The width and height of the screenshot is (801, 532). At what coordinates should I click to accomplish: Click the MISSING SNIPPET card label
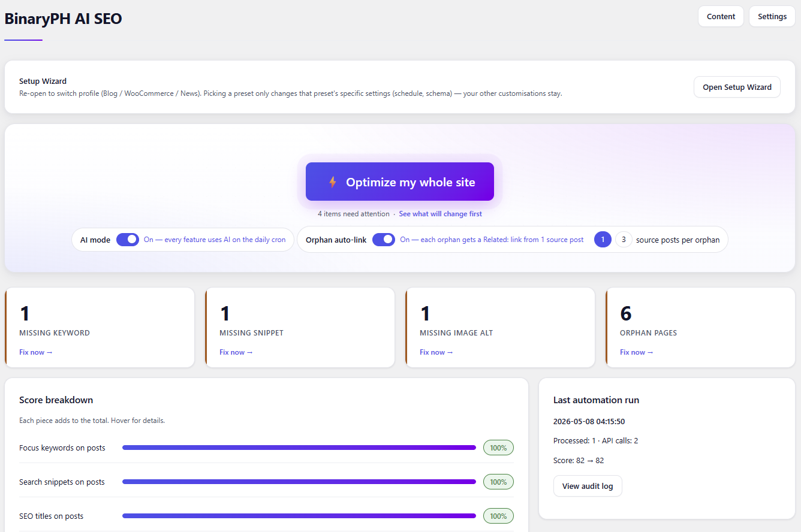252,333
